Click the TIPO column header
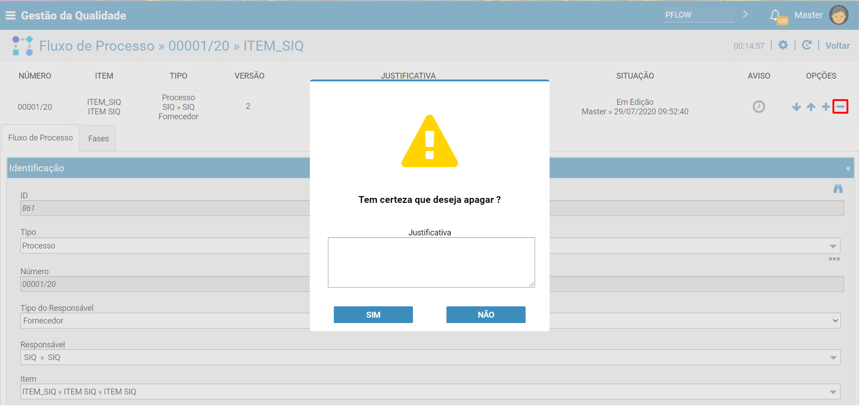868x408 pixels. [178, 76]
